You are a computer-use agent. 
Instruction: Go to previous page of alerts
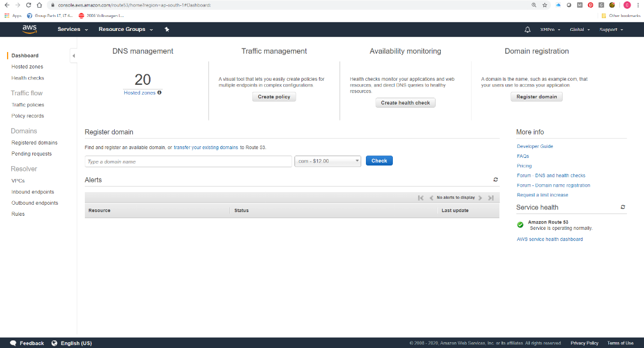pos(431,198)
